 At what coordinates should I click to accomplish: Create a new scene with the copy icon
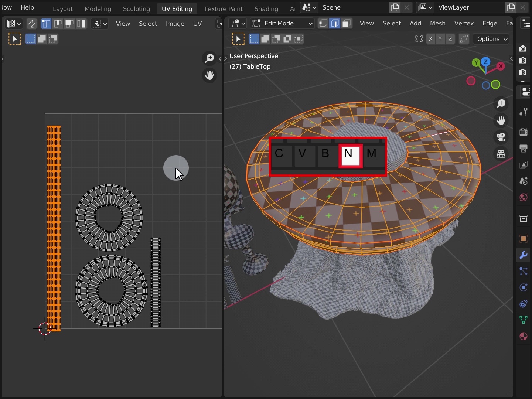(395, 7)
